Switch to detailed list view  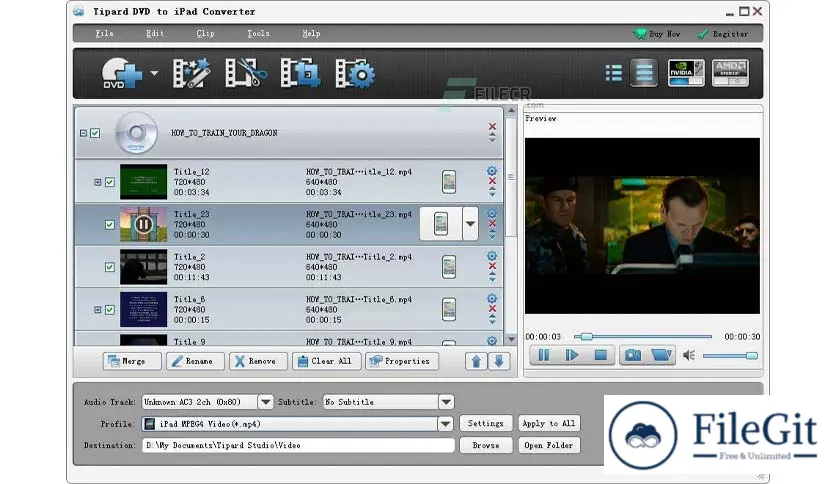(x=644, y=72)
